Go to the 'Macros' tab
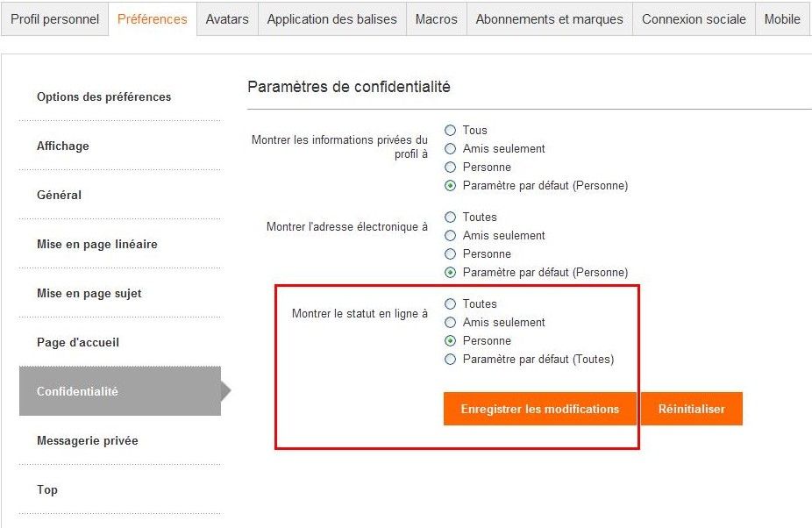Viewport: 812px width, 528px height. click(436, 19)
